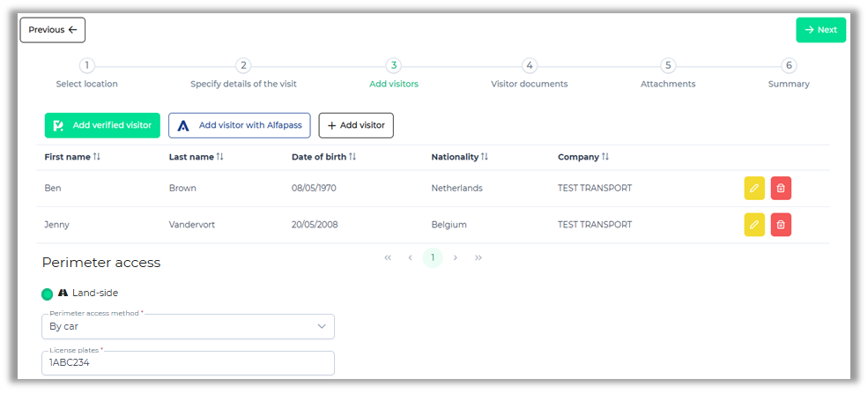This screenshot has height=394, width=868.
Task: Sort table by First name
Action: (x=97, y=157)
